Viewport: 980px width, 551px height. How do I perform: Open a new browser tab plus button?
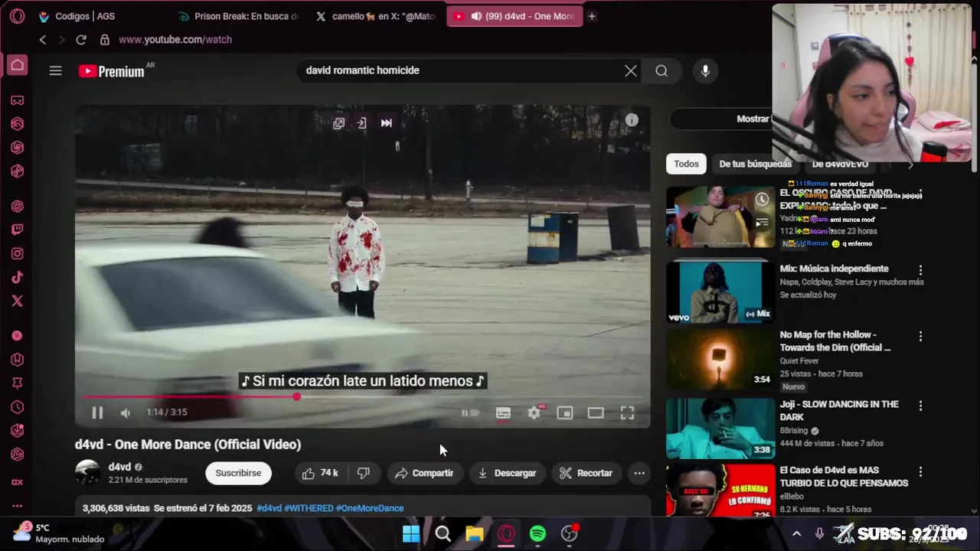[592, 16]
